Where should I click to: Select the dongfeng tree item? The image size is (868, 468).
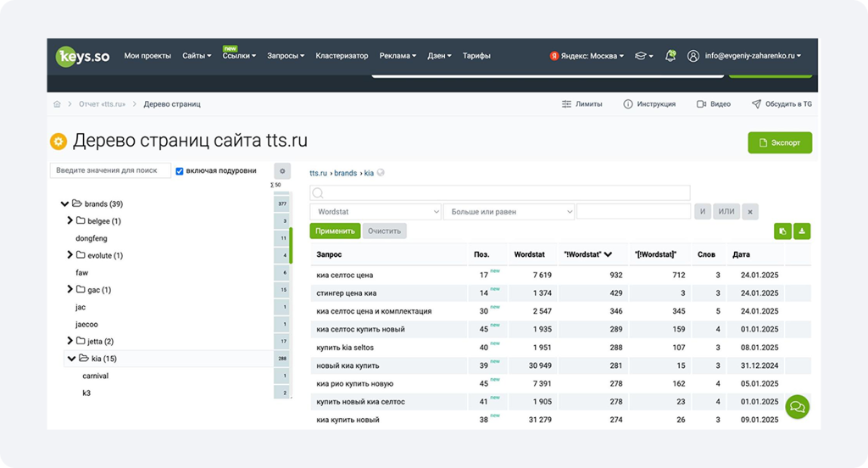tap(92, 238)
